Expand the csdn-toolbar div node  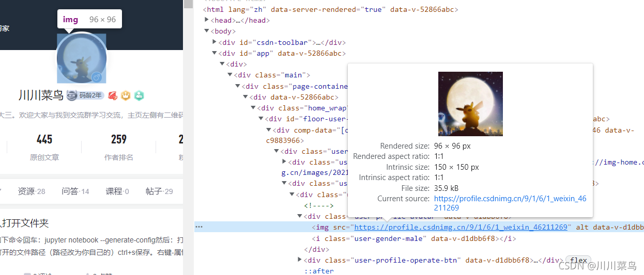point(214,42)
